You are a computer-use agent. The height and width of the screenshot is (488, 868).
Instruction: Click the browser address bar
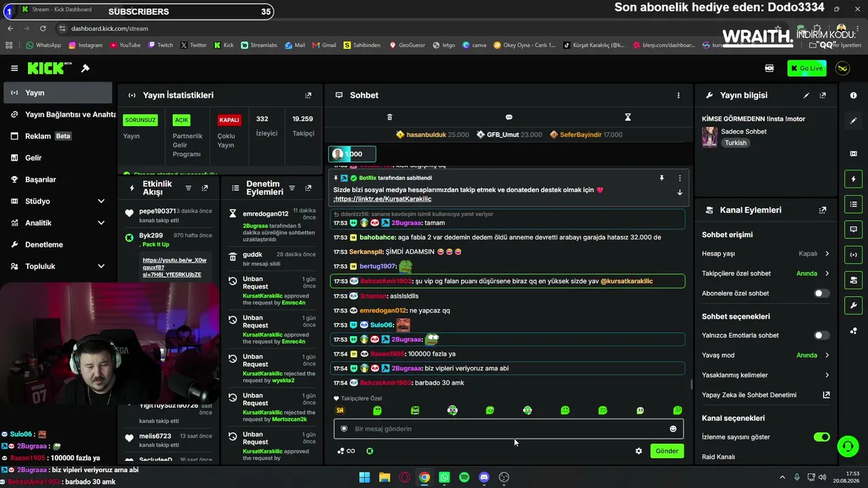[407, 28]
